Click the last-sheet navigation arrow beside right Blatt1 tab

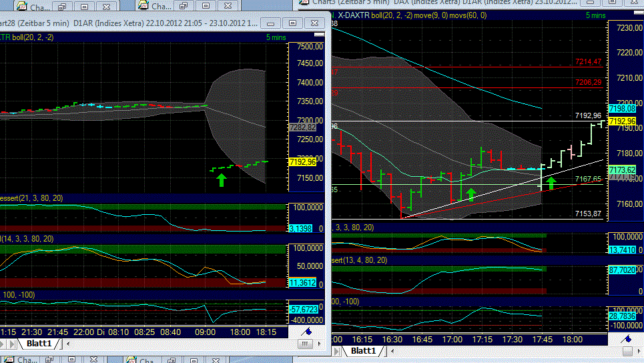tap(337, 351)
